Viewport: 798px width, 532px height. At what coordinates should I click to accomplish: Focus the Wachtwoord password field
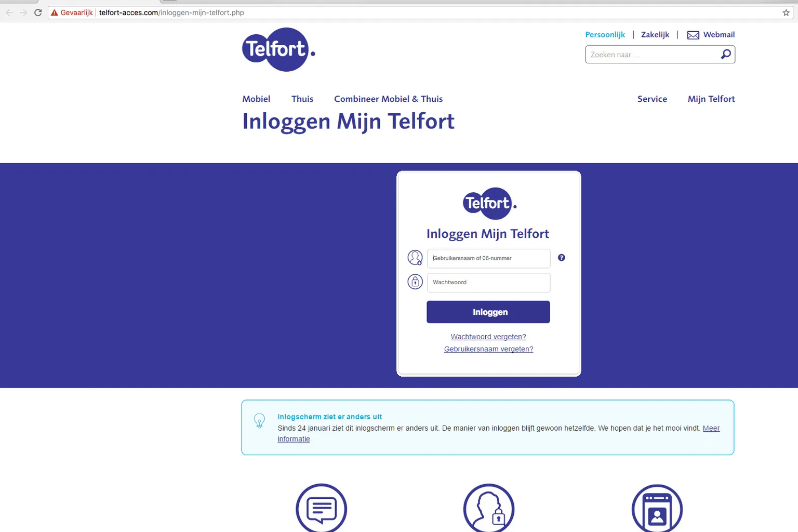[488, 283]
